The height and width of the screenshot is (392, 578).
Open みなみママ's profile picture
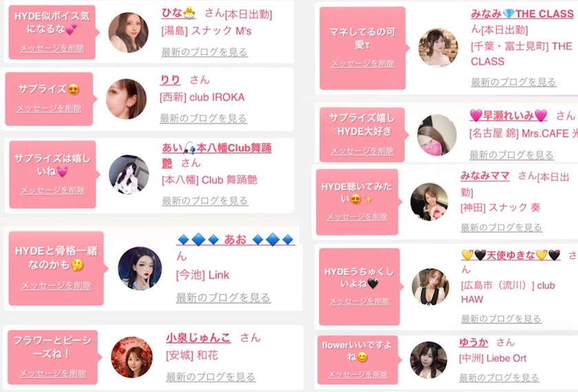(x=429, y=202)
